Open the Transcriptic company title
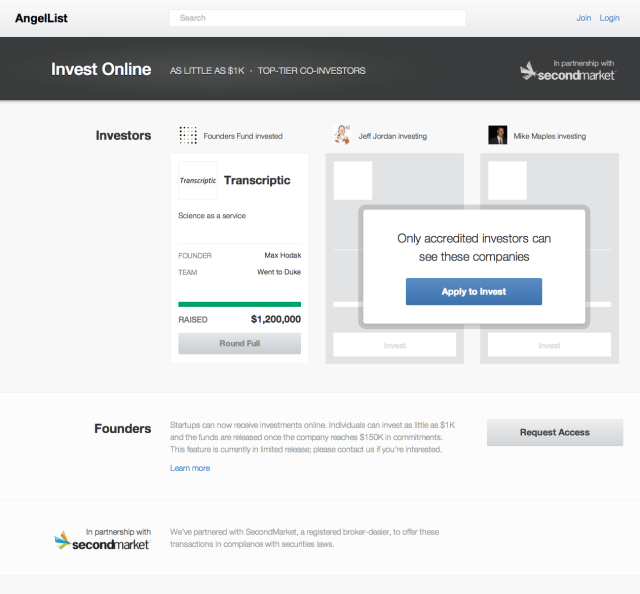The image size is (640, 594). coord(257,180)
